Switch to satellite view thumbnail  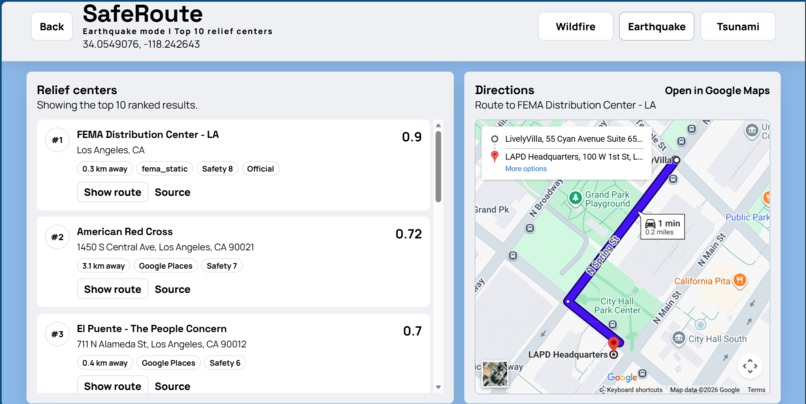tap(495, 374)
